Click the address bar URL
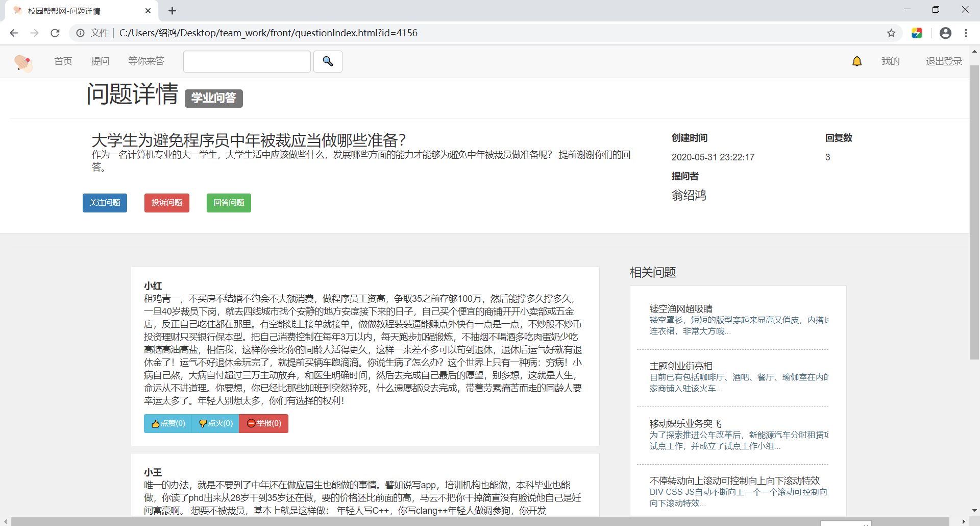Image resolution: width=980 pixels, height=526 pixels. click(x=268, y=33)
